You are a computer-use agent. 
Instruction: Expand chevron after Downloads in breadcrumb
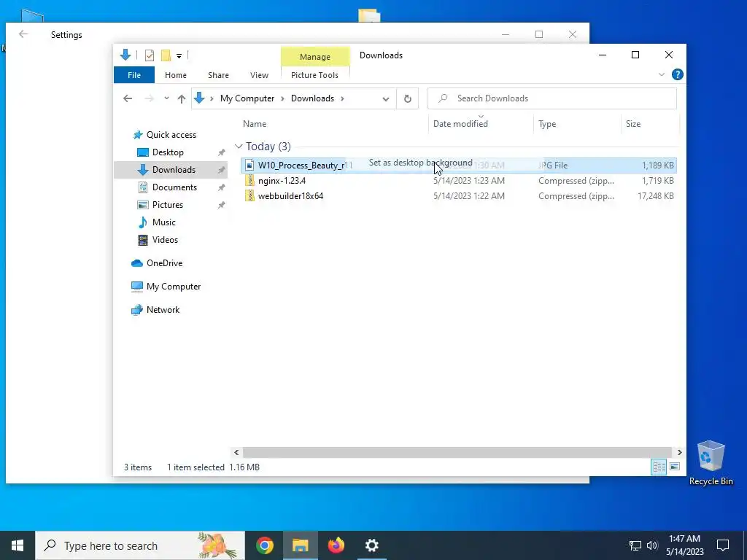[x=342, y=98]
